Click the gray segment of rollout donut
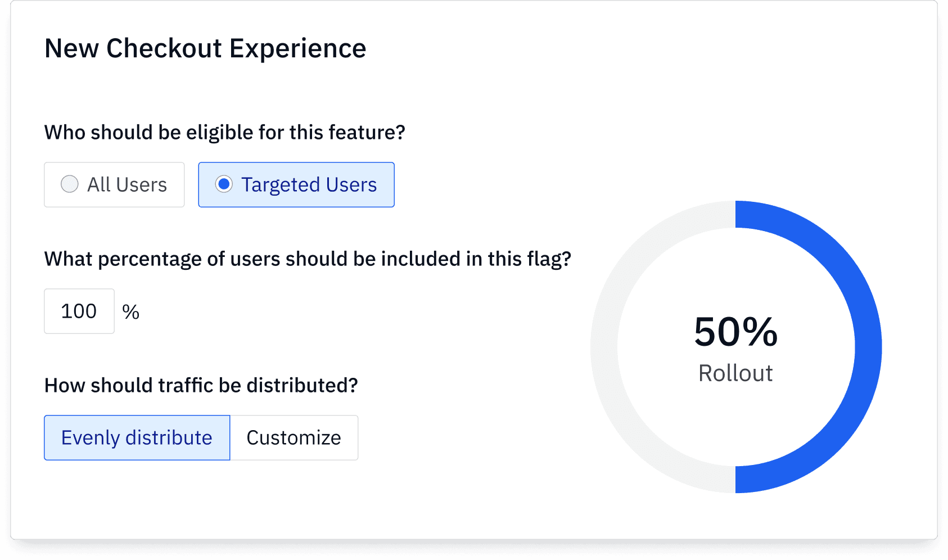This screenshot has width=948, height=560. point(604,347)
